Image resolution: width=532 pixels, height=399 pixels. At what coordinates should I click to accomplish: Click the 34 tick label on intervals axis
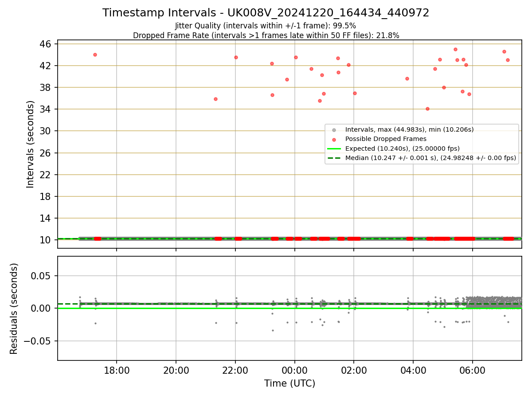[47, 109]
